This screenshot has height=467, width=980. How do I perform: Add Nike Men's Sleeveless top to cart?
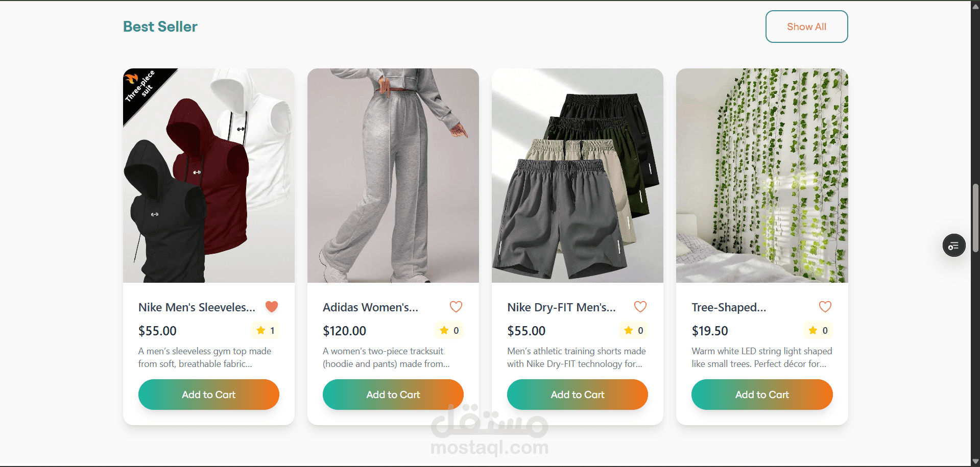click(x=209, y=395)
